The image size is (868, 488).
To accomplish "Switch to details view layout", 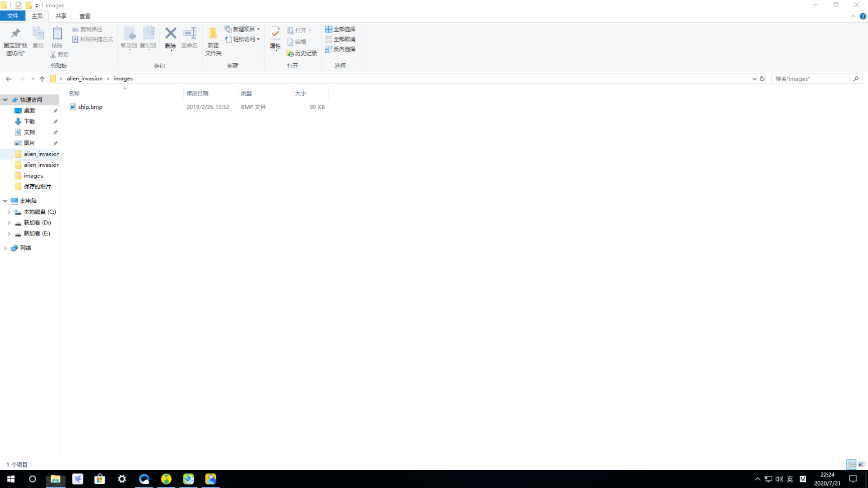I will point(851,464).
